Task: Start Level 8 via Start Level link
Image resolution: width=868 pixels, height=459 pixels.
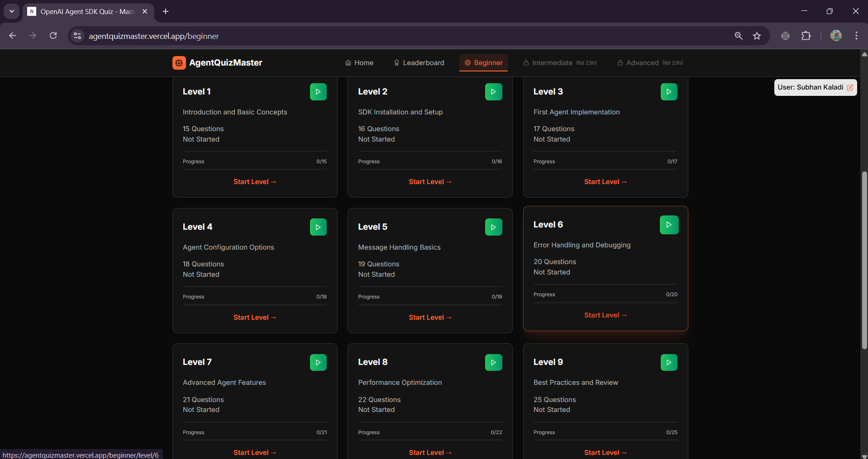Action: tap(430, 453)
